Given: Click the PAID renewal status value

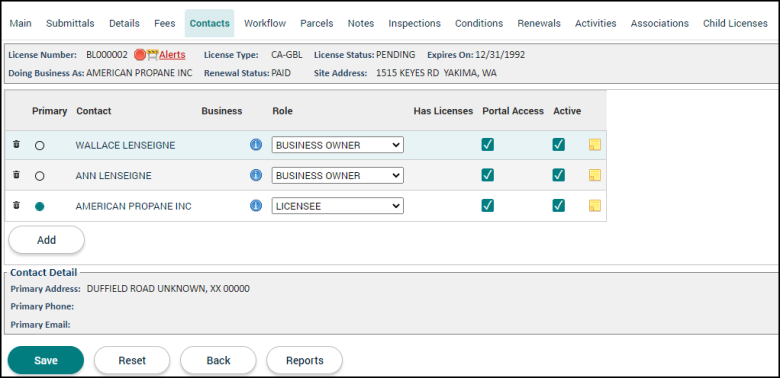Looking at the screenshot, I should coord(281,73).
